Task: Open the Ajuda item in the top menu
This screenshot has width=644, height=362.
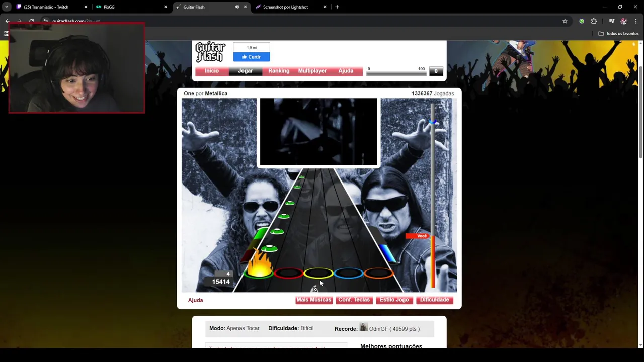Action: click(346, 71)
